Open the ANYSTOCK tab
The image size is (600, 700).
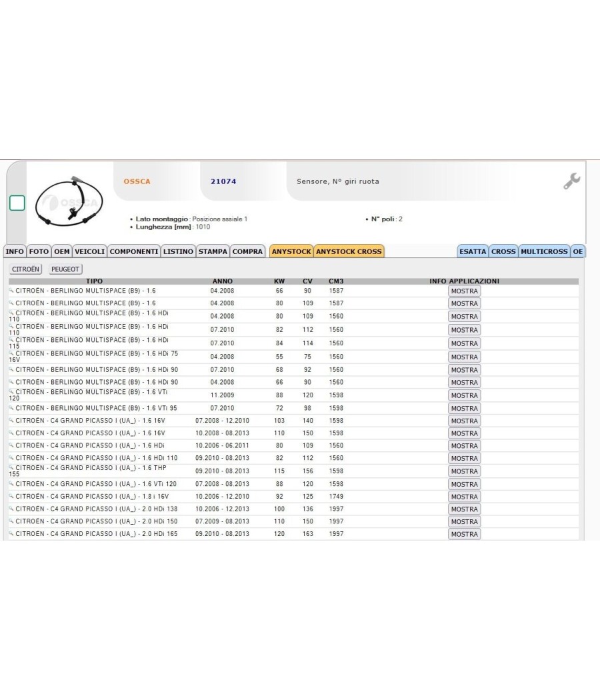point(291,251)
